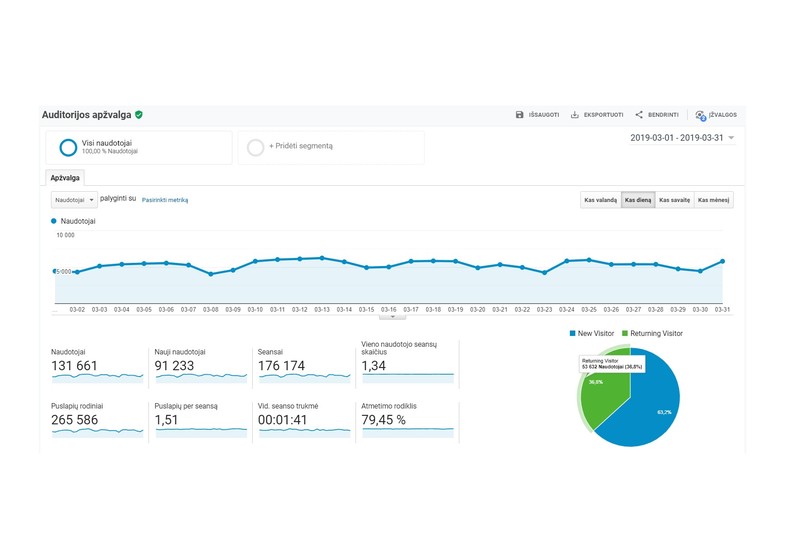Click the chart data point for 03-23
Image resolution: width=800 pixels, height=533 pixels.
click(x=544, y=272)
